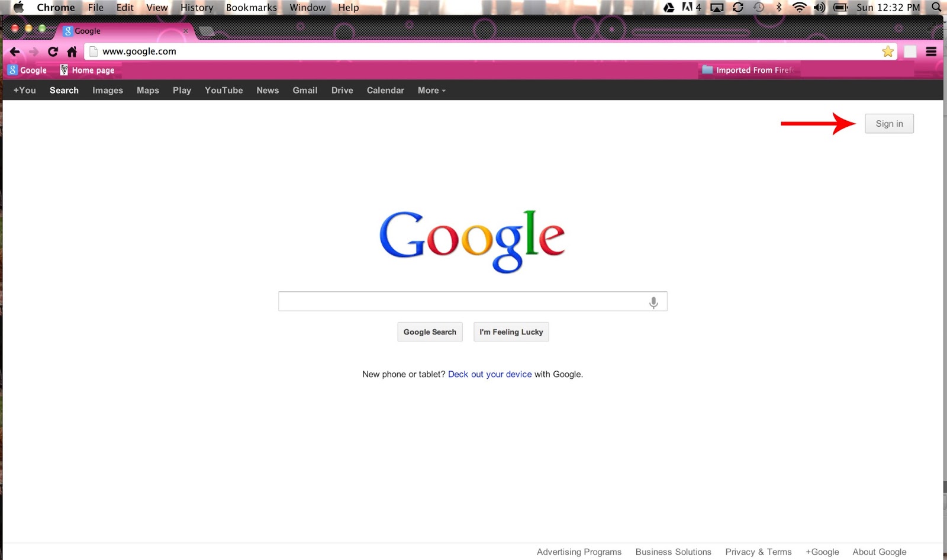Screen dimensions: 947x560
Task: Start voice search with the microphone
Action: 653,302
